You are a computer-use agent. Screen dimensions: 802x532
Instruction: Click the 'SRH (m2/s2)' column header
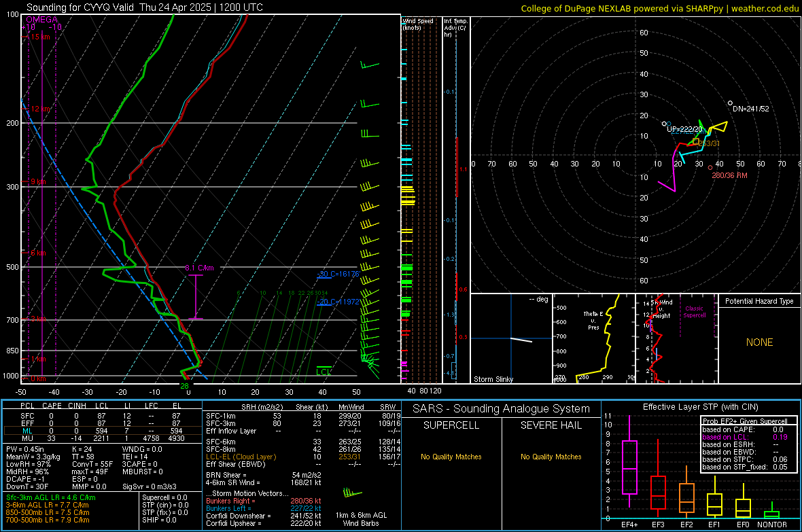point(262,407)
